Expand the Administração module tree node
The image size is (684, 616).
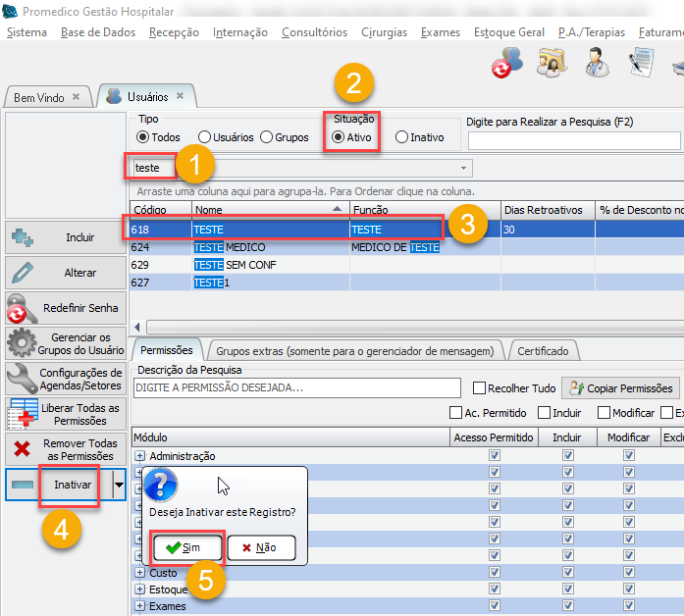coord(139,456)
